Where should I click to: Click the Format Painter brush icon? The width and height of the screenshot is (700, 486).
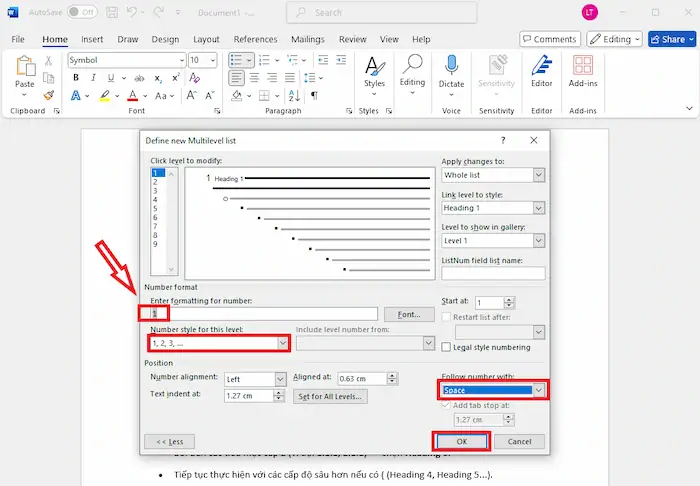pos(50,96)
